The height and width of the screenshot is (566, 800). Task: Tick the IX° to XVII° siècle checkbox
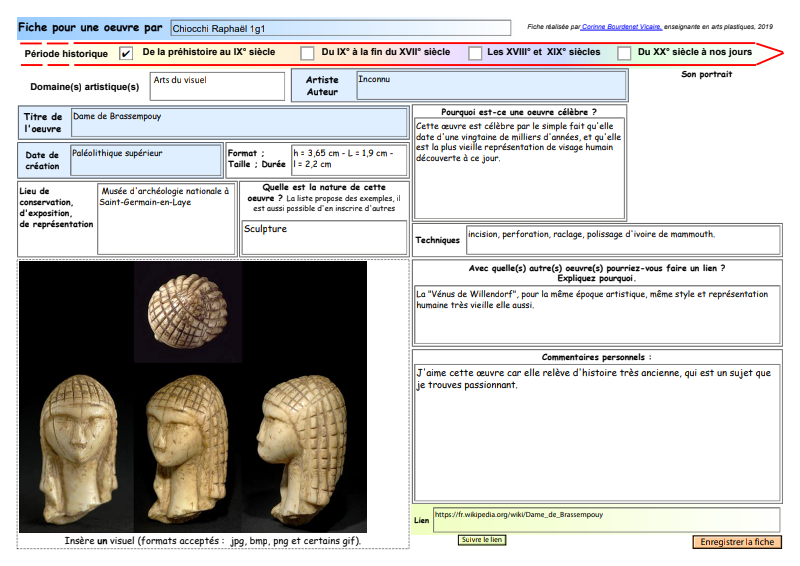coord(306,53)
